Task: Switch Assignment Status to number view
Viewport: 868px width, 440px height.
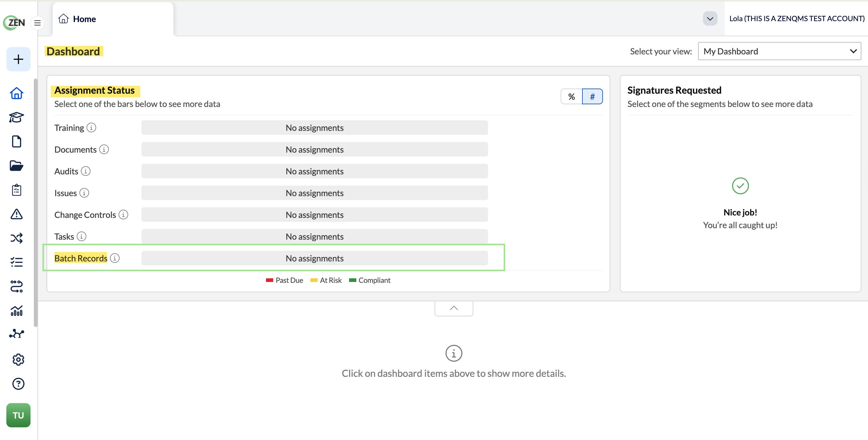Action: click(x=592, y=97)
